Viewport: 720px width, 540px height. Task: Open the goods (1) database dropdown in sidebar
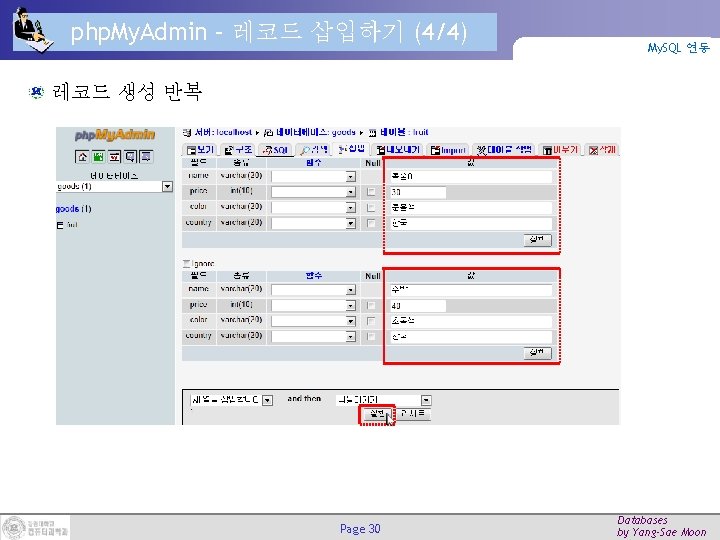(114, 186)
